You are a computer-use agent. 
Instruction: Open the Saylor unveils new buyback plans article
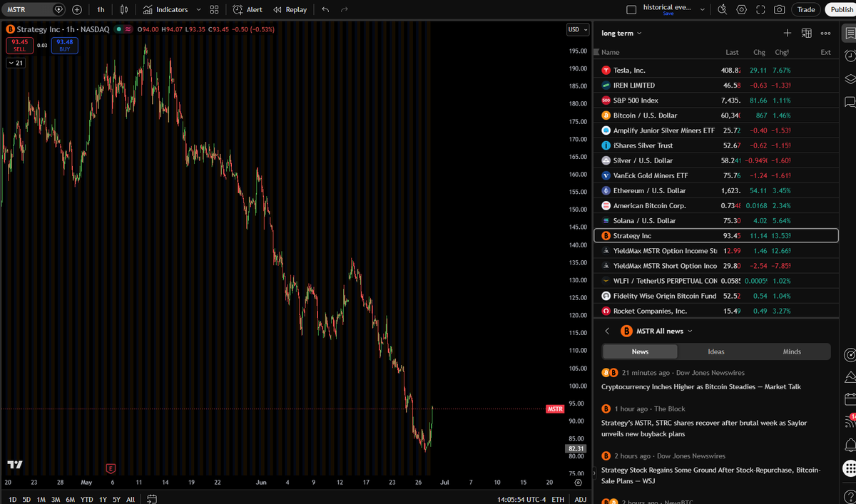pos(704,428)
